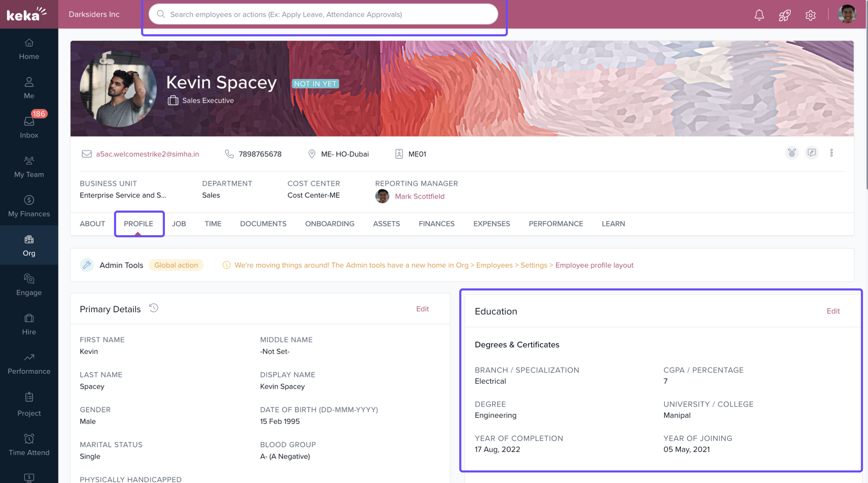Click the employee search field
Image resolution: width=868 pixels, height=483 pixels.
323,15
